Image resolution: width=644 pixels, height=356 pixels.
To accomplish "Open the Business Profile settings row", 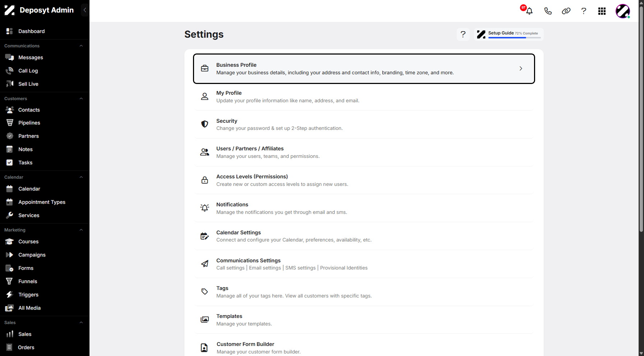I will (364, 69).
